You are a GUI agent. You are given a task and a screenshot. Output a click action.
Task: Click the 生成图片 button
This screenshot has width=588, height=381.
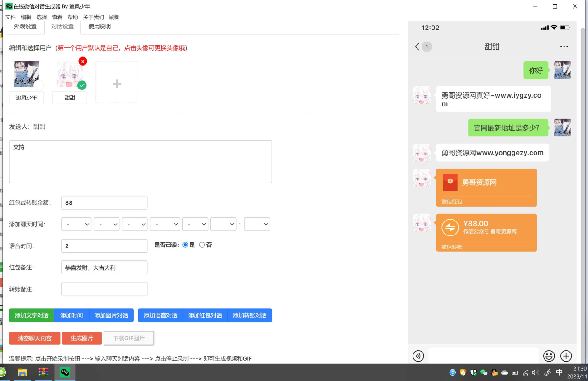point(82,338)
